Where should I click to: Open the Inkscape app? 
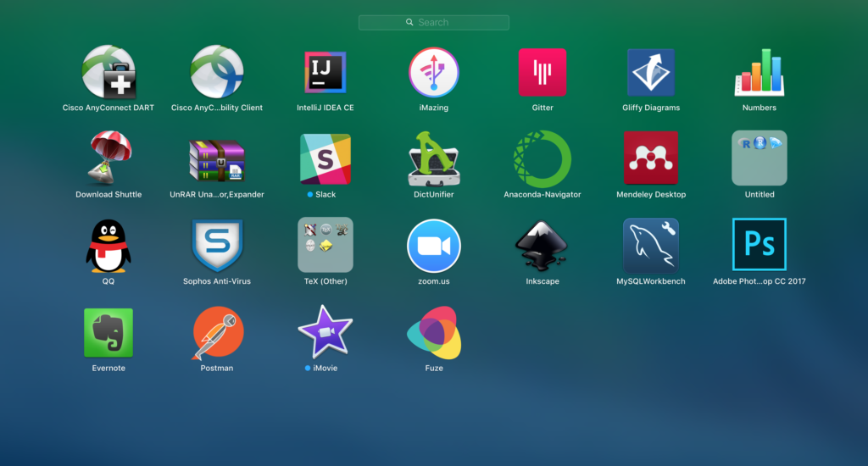click(542, 246)
